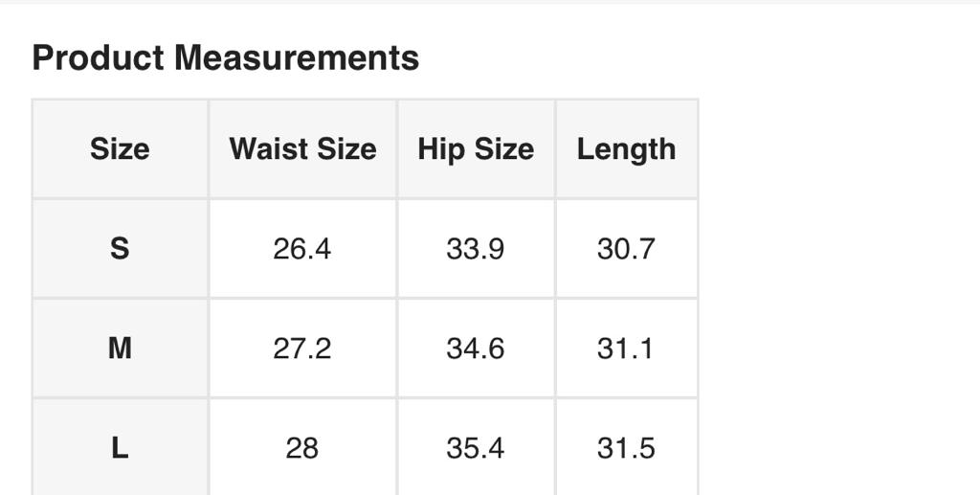This screenshot has width=980, height=495.
Task: Click the gray divider strip above the heading
Action: tap(490, 2)
